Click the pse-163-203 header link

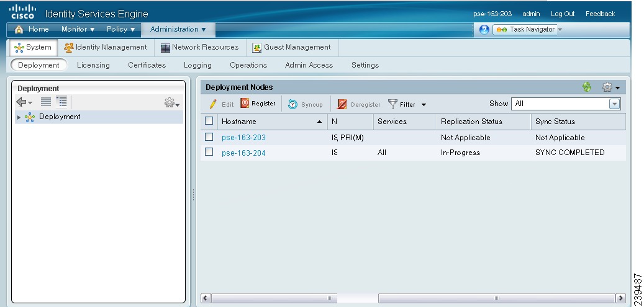point(492,14)
